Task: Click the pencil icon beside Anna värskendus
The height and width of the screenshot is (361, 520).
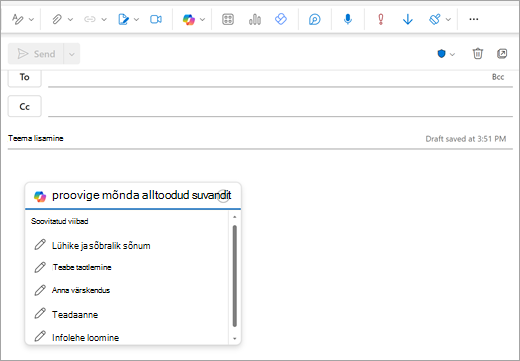Action: (x=40, y=290)
